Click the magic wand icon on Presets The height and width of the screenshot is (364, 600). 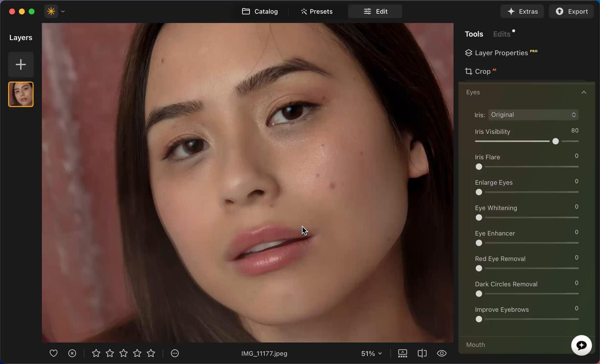point(304,11)
